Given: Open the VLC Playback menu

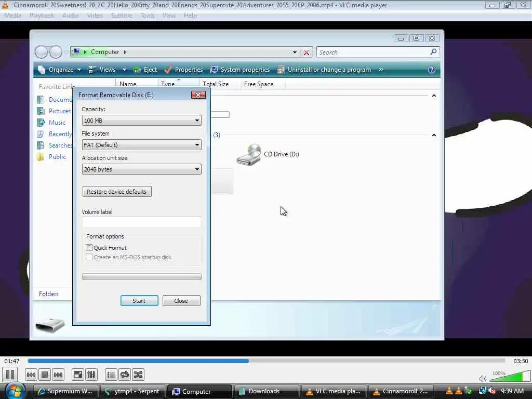Looking at the screenshot, I should pos(42,16).
